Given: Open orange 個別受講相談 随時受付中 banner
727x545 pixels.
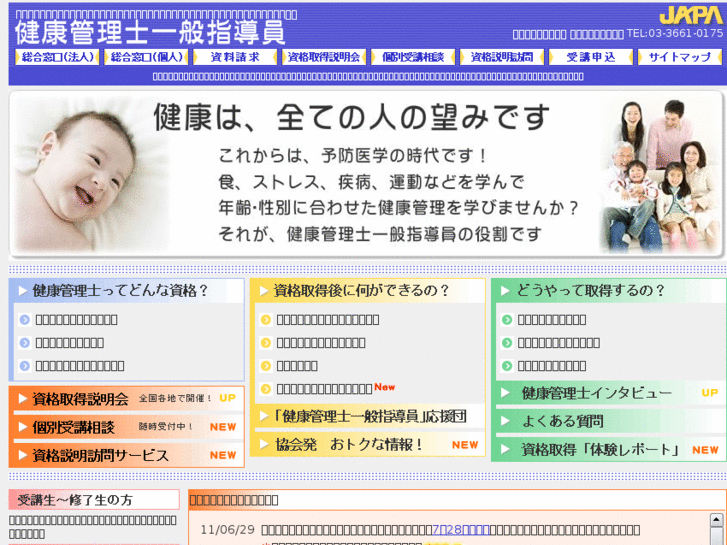Looking at the screenshot, I should click(x=127, y=427).
